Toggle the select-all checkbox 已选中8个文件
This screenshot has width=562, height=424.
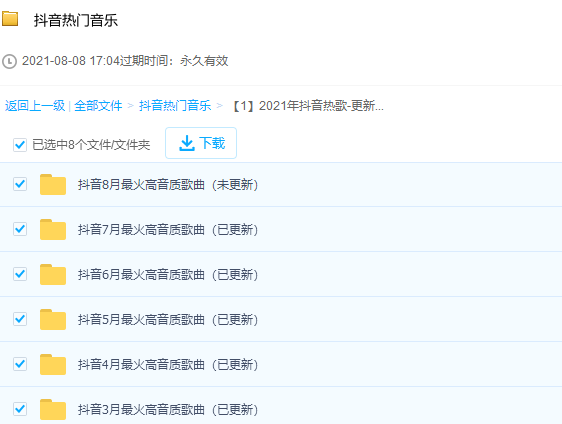pos(20,145)
